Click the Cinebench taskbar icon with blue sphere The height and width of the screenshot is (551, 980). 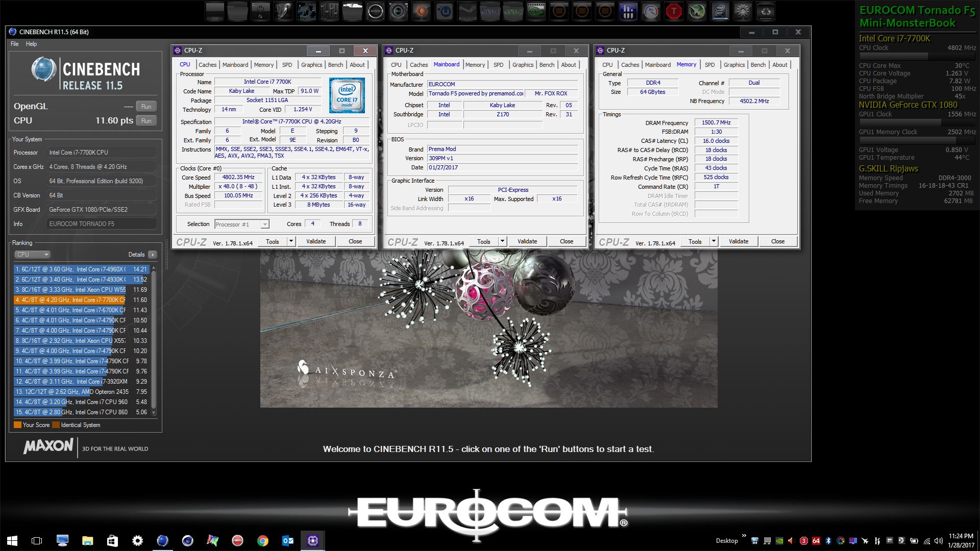pos(162,541)
